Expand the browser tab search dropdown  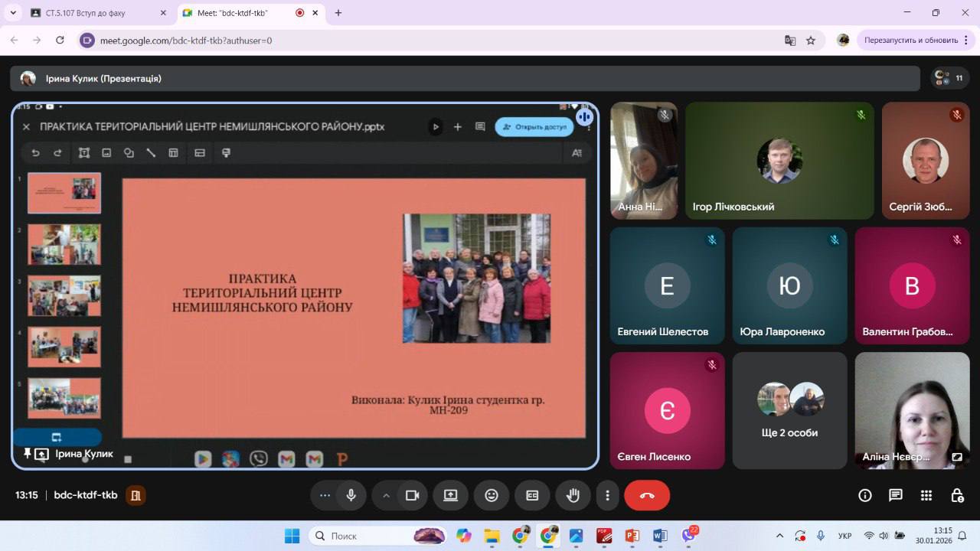pyautogui.click(x=13, y=13)
